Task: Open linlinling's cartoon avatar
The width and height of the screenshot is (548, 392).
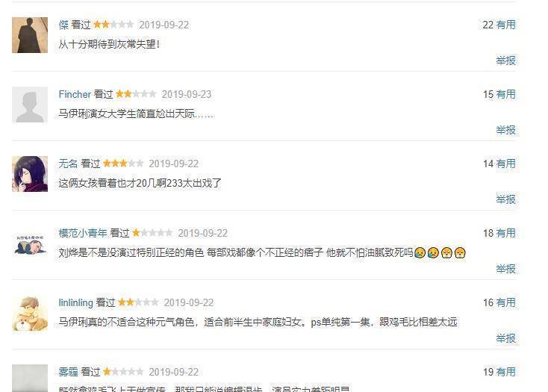Action: (30, 313)
